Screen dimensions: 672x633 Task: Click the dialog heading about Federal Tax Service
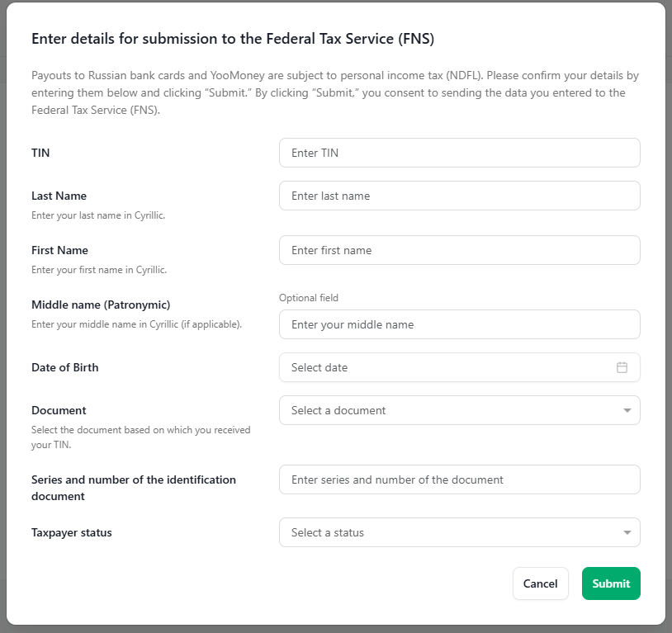[233, 39]
